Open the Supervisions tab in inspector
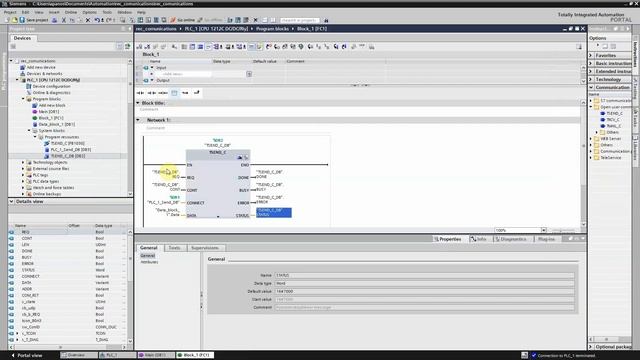The height and width of the screenshot is (360, 640). pyautogui.click(x=205, y=248)
